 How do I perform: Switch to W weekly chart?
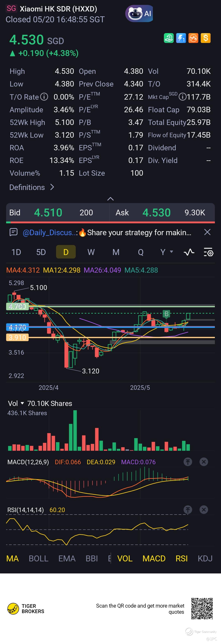[91, 252]
